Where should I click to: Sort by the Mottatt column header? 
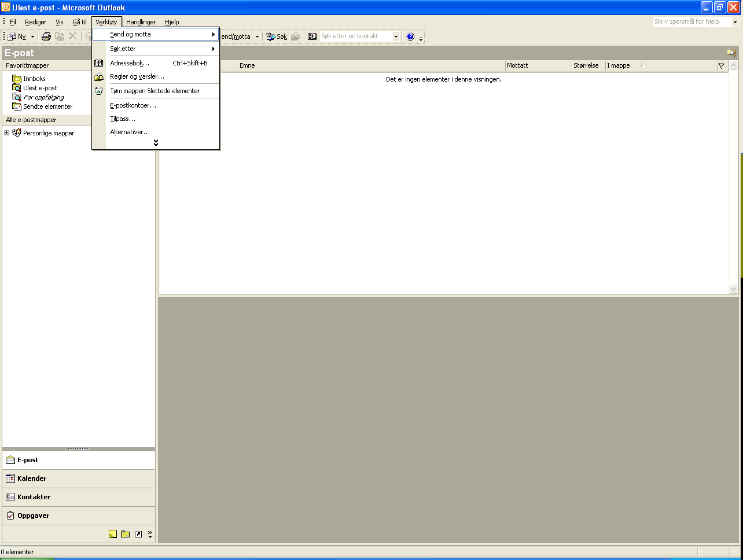[539, 66]
